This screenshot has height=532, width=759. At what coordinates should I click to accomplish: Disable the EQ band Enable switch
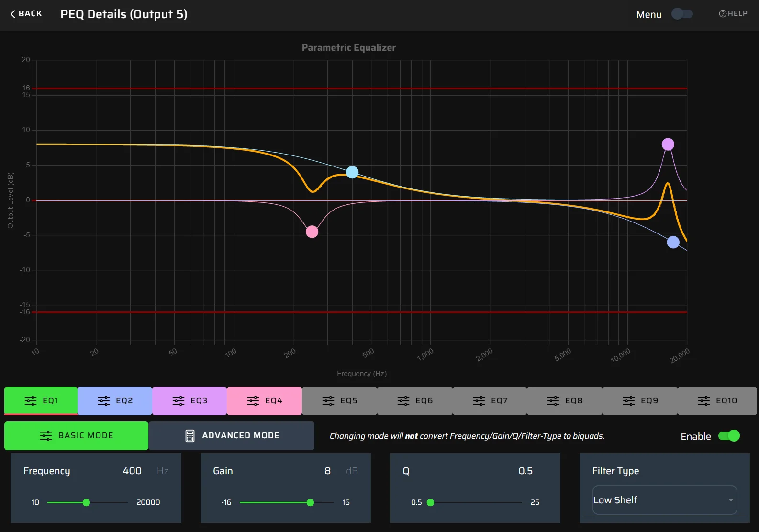pos(729,436)
